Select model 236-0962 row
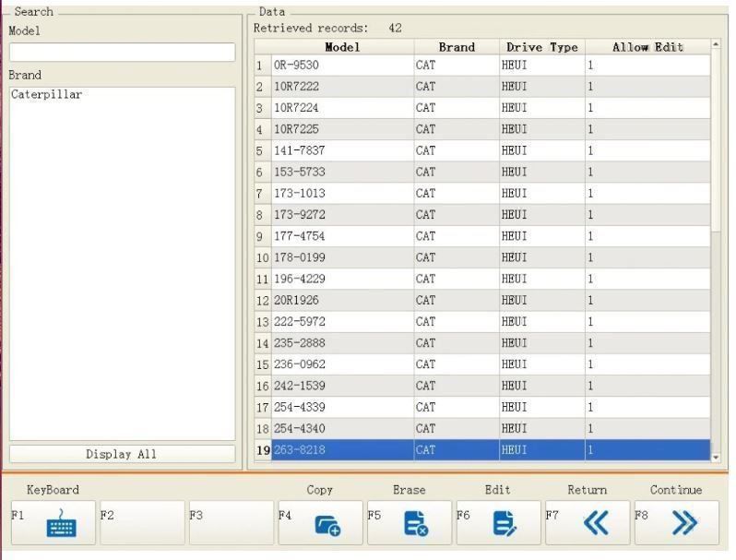The height and width of the screenshot is (560, 736). pyautogui.click(x=482, y=364)
